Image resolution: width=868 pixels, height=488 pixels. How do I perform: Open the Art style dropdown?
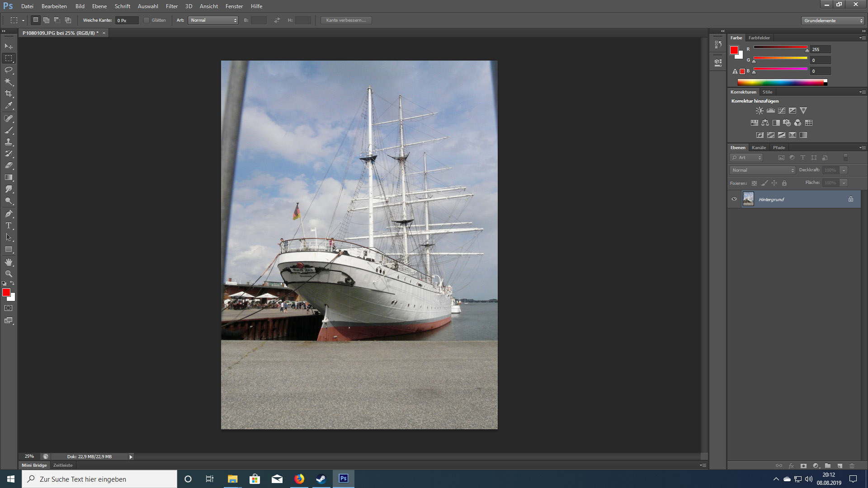pos(213,20)
